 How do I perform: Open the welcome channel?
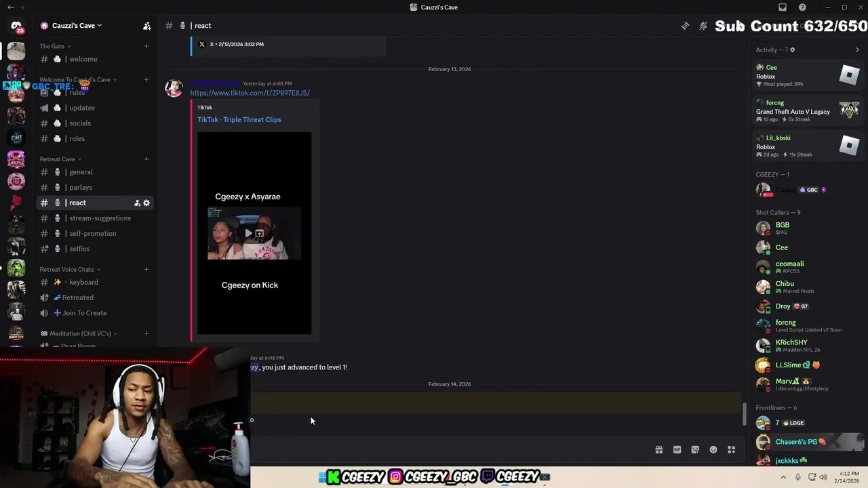pyautogui.click(x=95, y=59)
